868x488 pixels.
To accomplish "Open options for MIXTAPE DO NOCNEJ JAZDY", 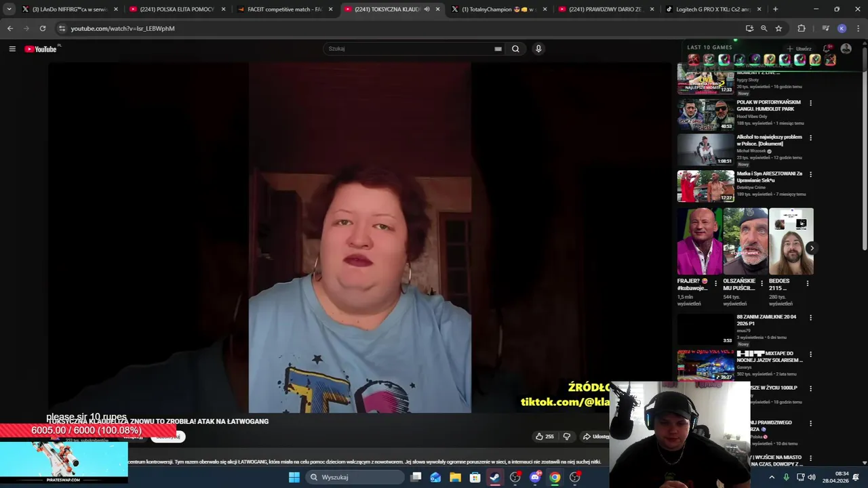I will [810, 354].
